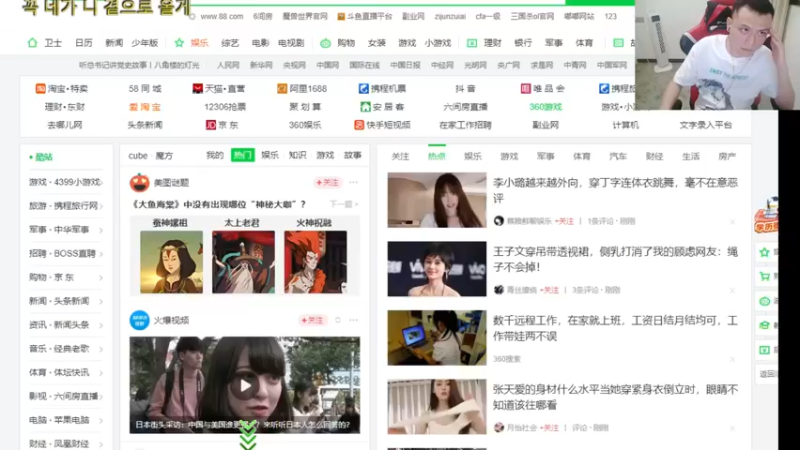Open the 文字录入平台 link
Screen dimensions: 800x450
(x=706, y=125)
